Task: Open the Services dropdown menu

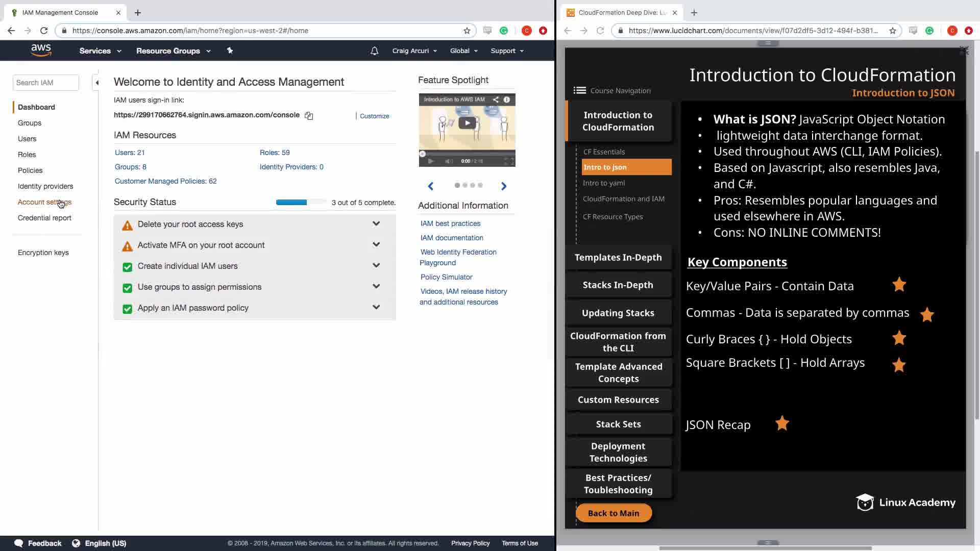Action: coord(100,51)
